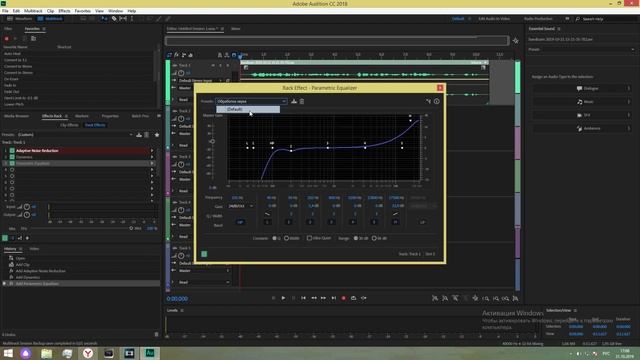Image resolution: width=640 pixels, height=360 pixels.
Task: Adjust the effects rack Mix slider
Action: 131,229
